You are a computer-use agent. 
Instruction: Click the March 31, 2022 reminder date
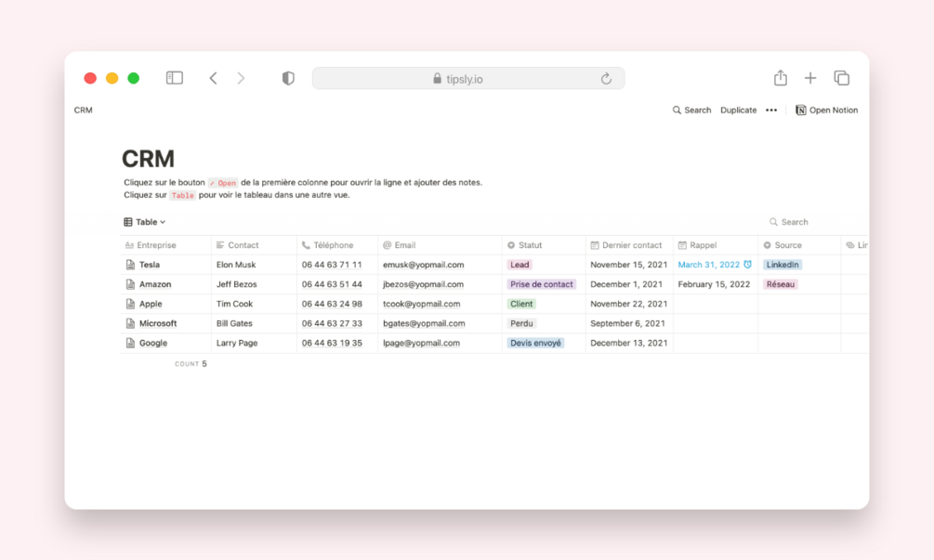click(x=708, y=265)
